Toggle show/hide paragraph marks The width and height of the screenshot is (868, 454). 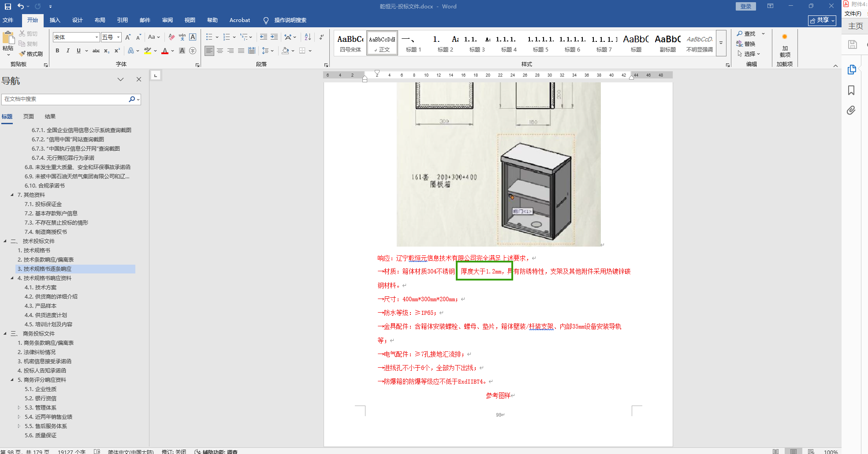(x=322, y=37)
